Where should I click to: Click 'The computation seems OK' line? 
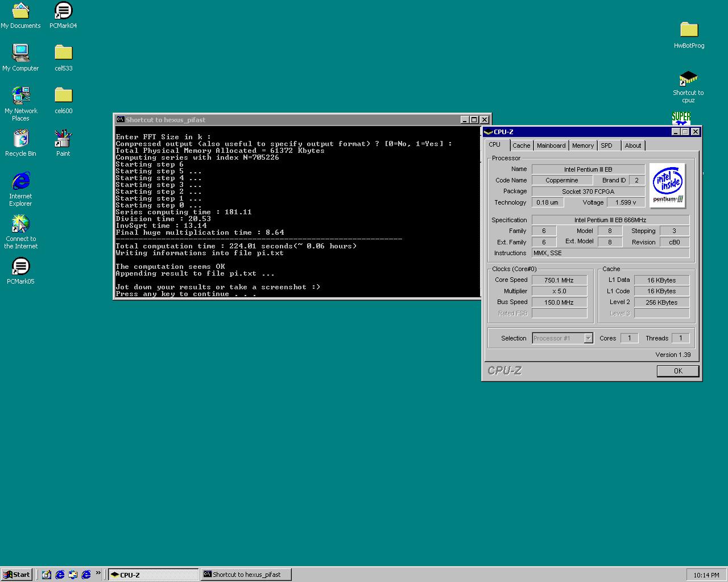170,267
